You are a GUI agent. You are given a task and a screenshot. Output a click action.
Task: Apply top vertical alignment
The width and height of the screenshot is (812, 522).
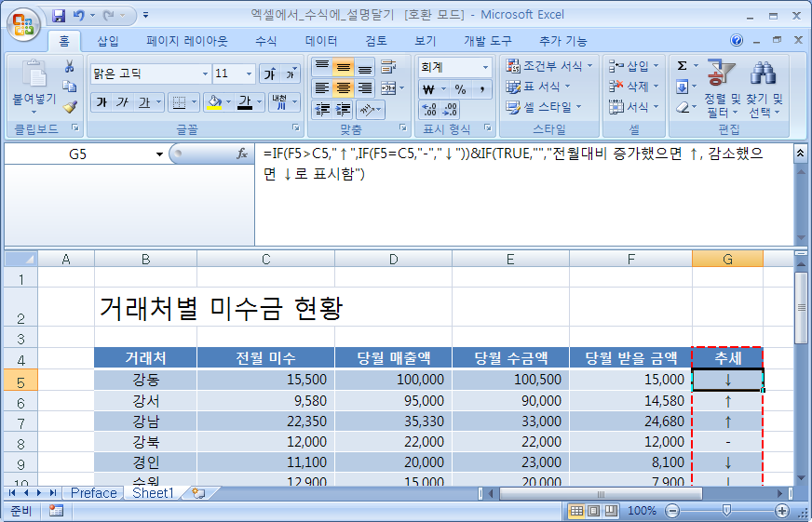(x=322, y=66)
